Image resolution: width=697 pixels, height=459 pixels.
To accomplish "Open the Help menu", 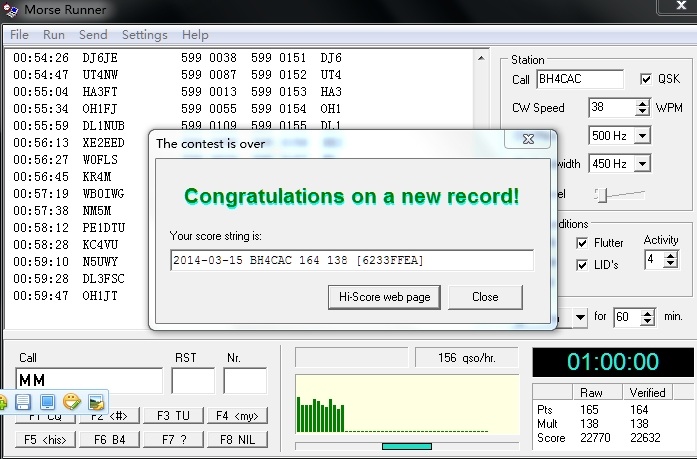I will coord(195,35).
